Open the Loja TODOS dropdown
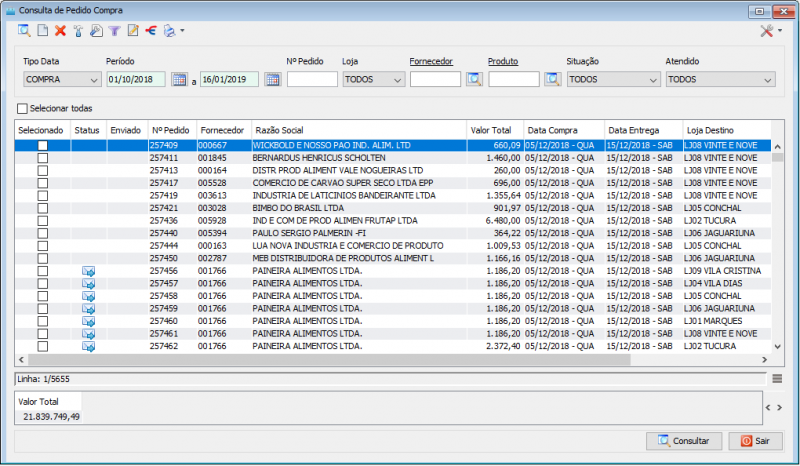Screen dimensions: 800x466 click(x=373, y=80)
